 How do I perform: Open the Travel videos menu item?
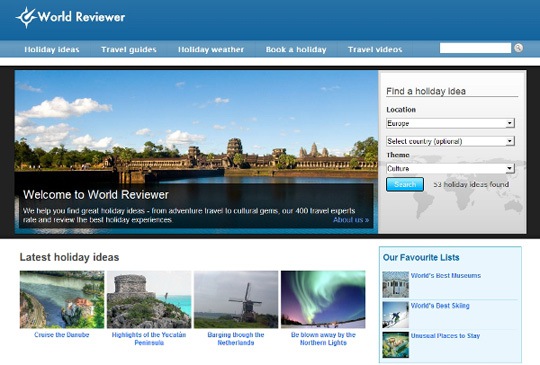[x=375, y=50]
